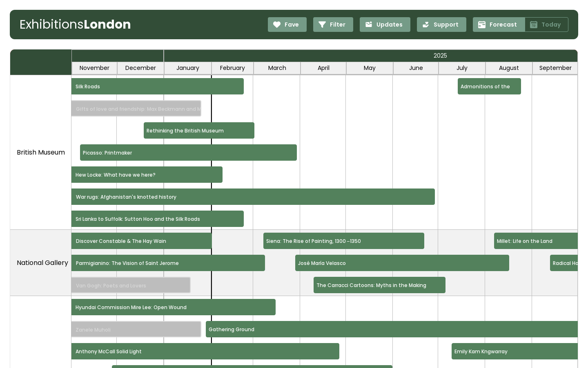
Task: Click the heart icon on Fave
Action: [277, 25]
